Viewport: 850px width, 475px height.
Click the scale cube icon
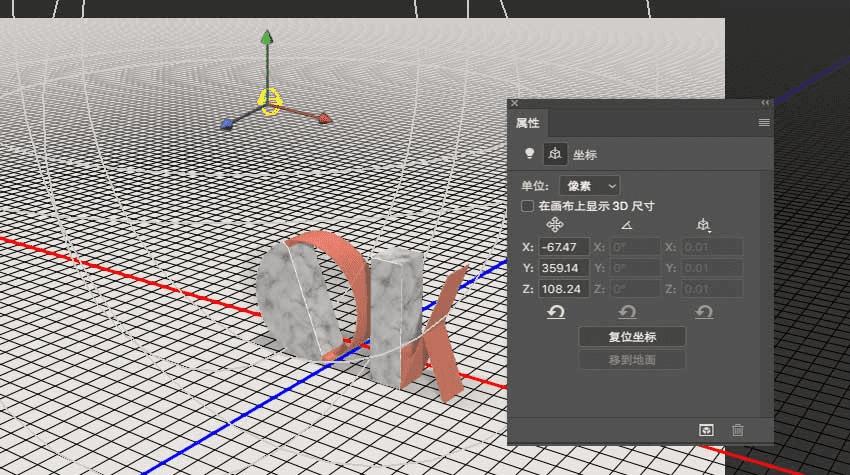703,224
